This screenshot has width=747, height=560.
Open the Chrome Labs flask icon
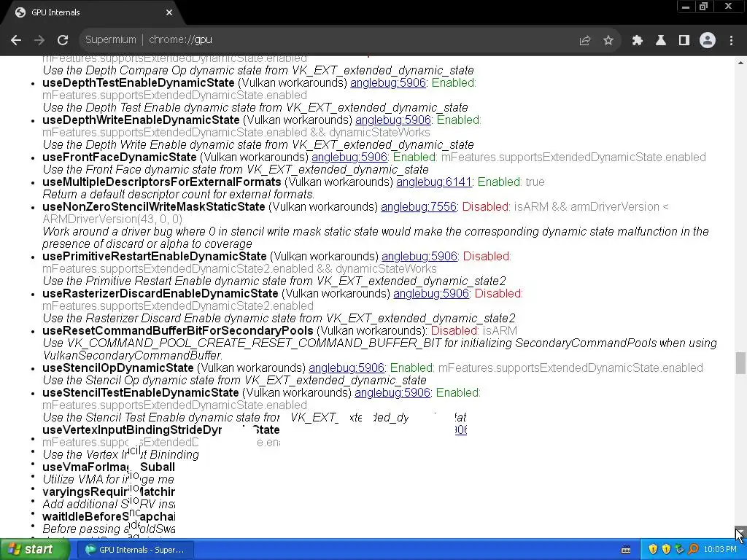[661, 41]
